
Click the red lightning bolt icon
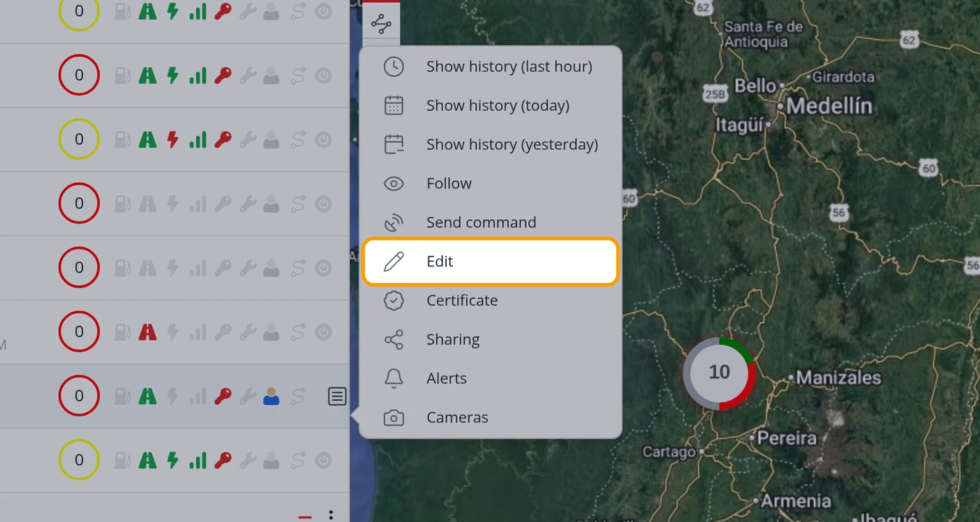pos(172,139)
